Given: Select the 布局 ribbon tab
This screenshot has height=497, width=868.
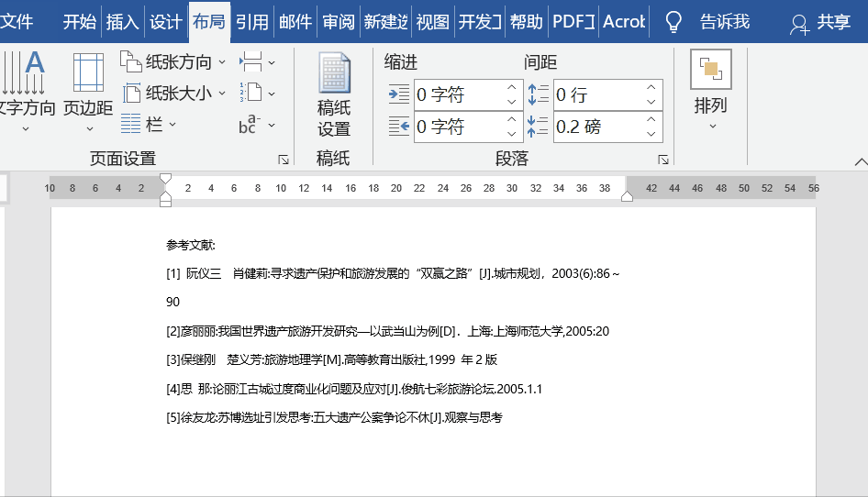Looking at the screenshot, I should (209, 22).
